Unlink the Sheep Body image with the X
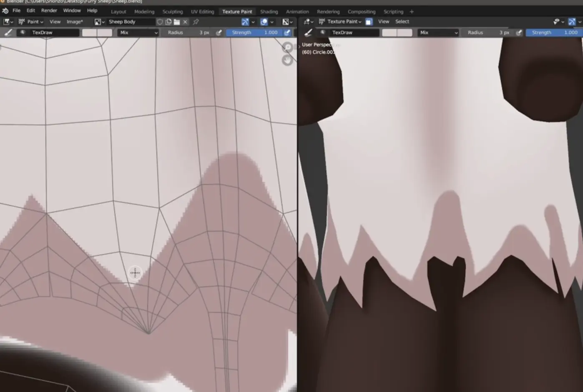The height and width of the screenshot is (392, 583). click(185, 22)
